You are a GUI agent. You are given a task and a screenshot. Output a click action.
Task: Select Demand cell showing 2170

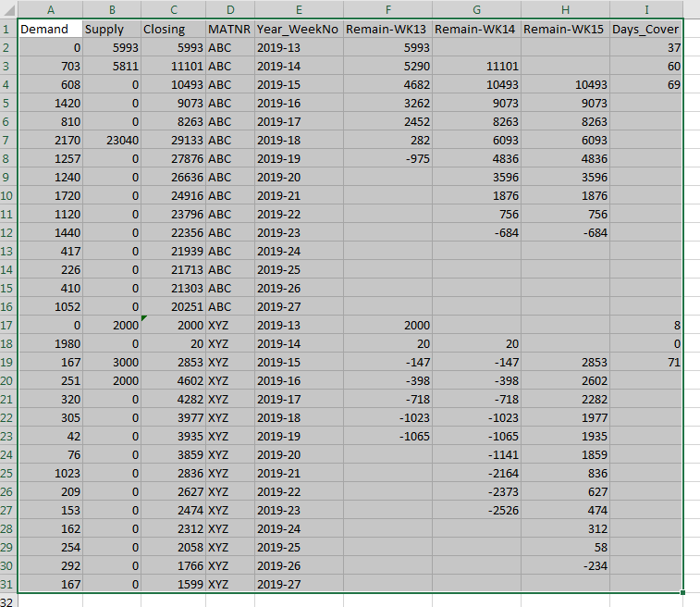click(x=51, y=141)
